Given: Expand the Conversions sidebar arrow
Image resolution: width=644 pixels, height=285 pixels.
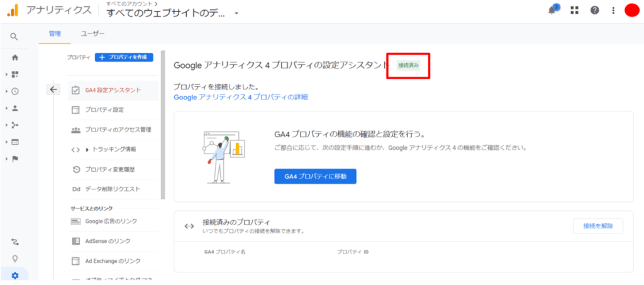Looking at the screenshot, I should [7, 159].
